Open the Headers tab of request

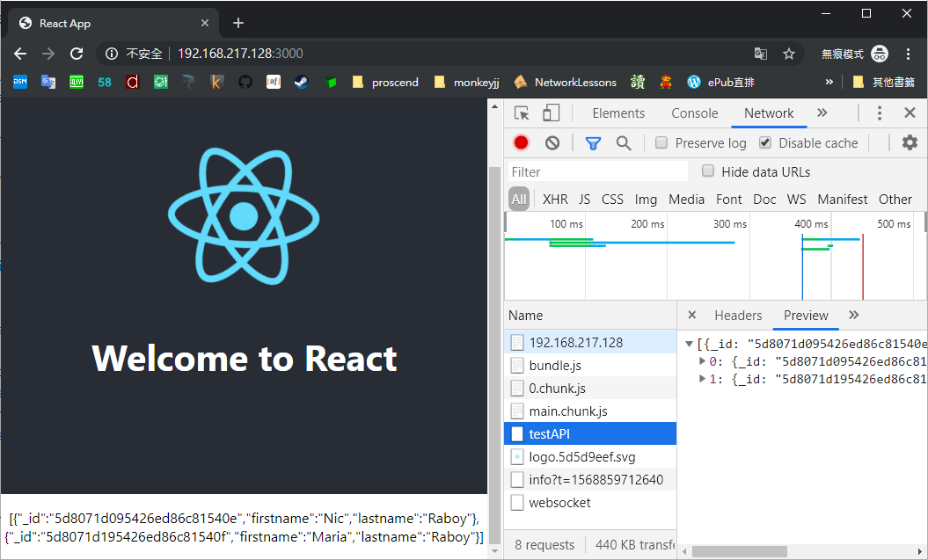pos(738,316)
